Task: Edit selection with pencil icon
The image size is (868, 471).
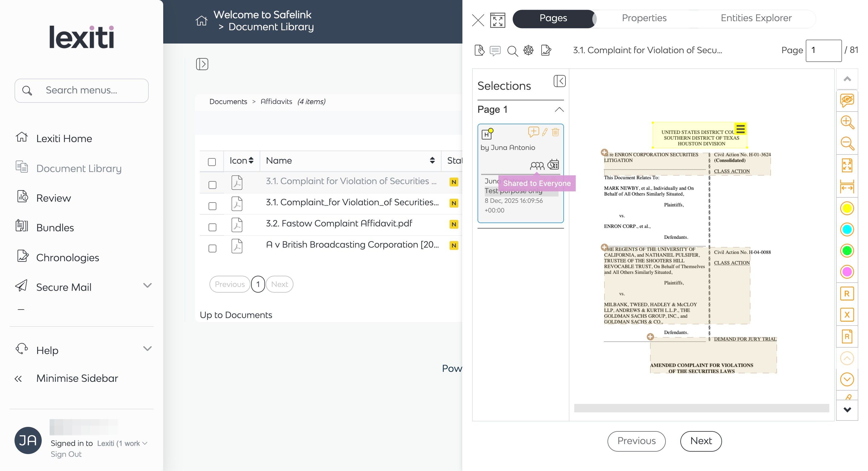Action: click(545, 132)
